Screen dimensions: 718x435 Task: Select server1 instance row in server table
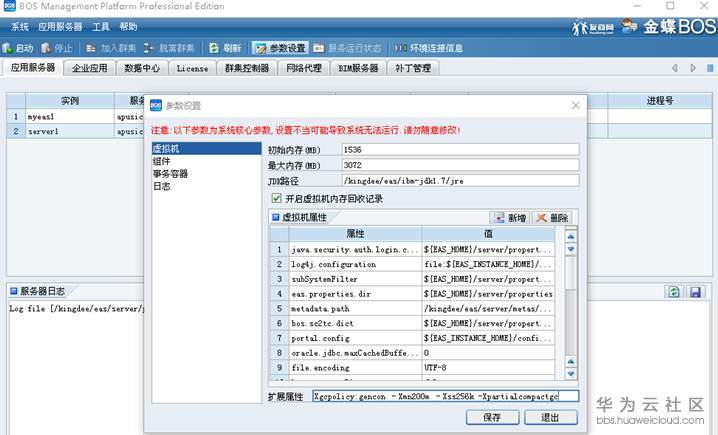[x=75, y=131]
